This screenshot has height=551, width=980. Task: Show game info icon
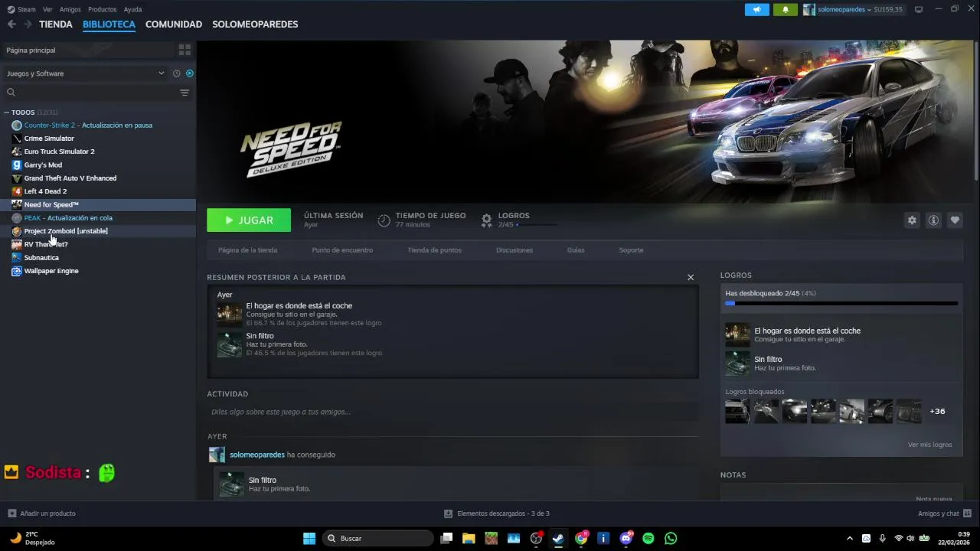coord(933,220)
